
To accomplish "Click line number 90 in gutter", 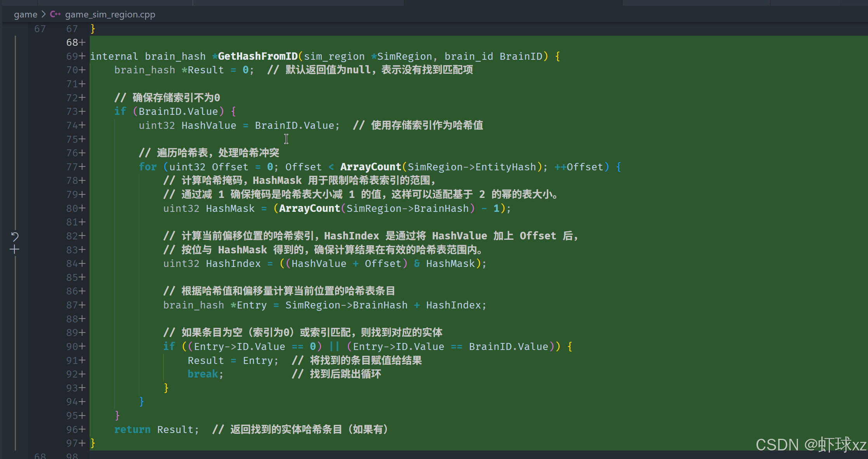I will tap(72, 346).
